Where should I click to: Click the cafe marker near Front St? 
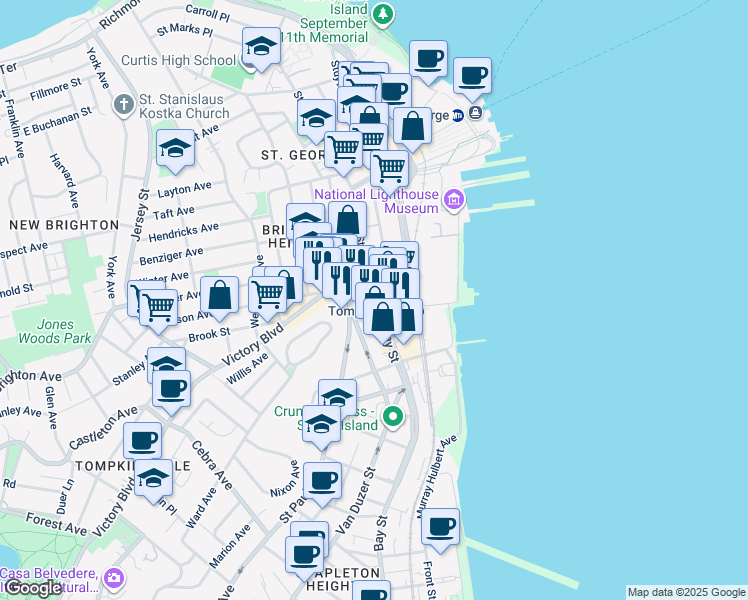click(x=440, y=527)
